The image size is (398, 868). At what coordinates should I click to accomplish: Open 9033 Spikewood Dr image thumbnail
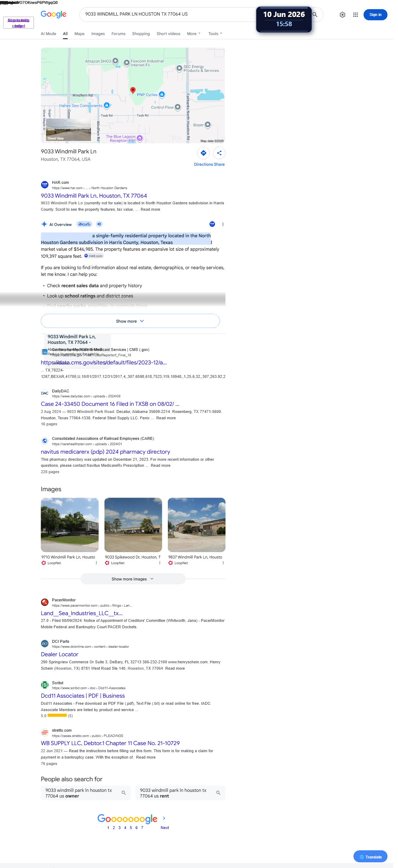(x=133, y=524)
